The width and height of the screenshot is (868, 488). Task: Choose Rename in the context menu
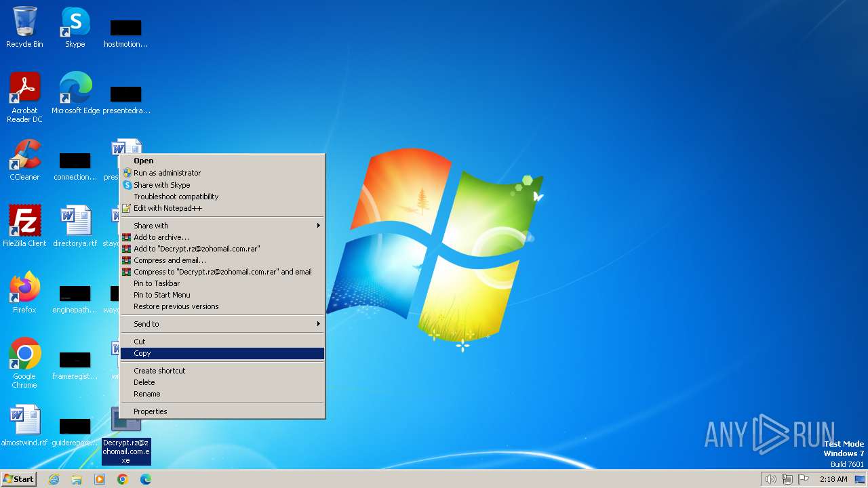click(x=222, y=394)
